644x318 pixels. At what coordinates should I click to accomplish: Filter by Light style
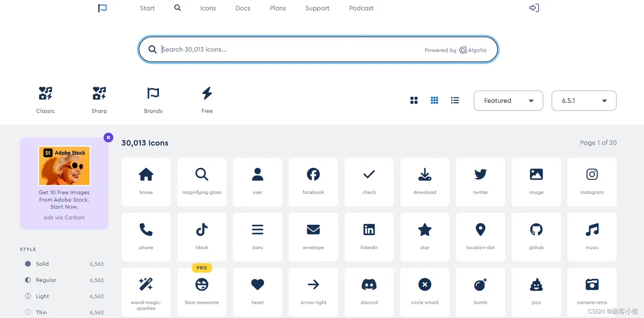[64, 296]
